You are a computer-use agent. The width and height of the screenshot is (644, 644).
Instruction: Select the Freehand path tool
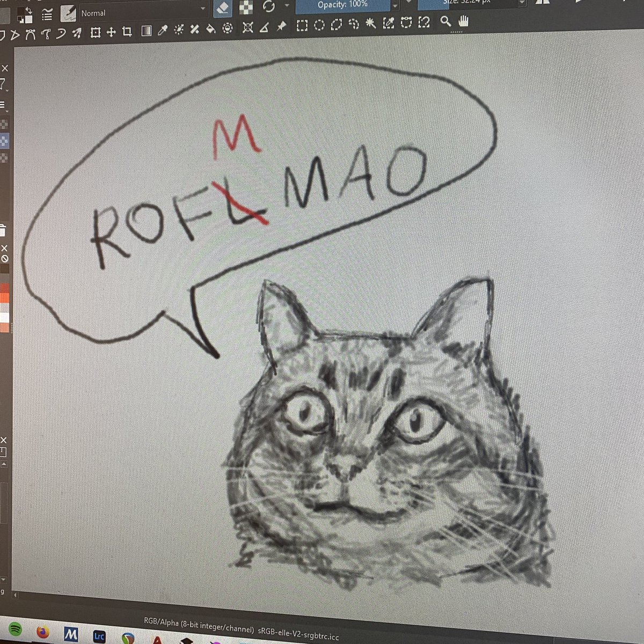(x=46, y=34)
